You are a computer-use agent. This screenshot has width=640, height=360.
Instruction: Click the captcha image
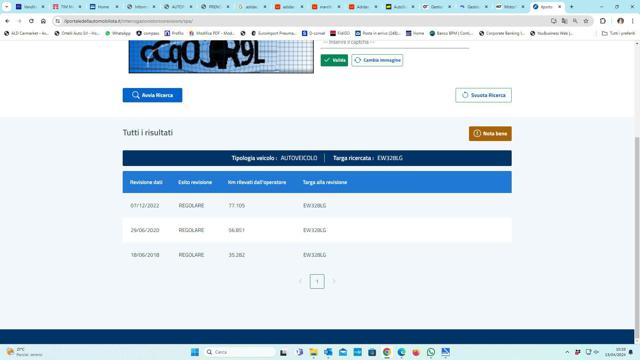coord(221,57)
